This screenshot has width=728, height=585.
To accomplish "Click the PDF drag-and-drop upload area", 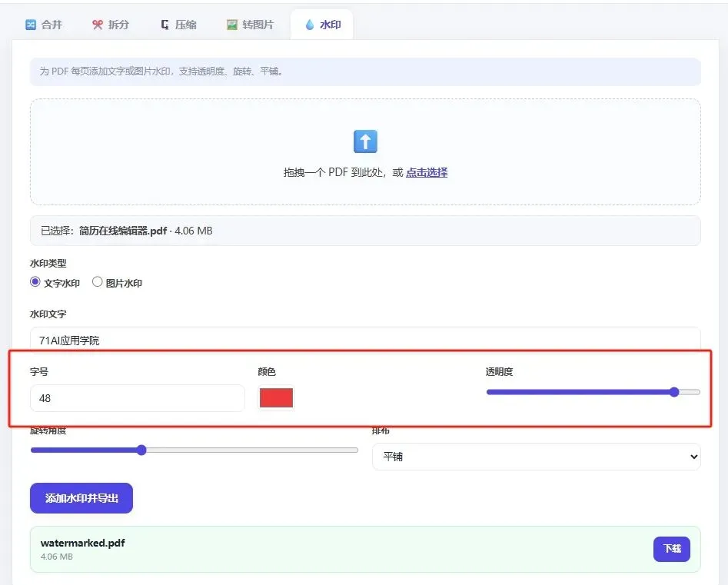I will [x=365, y=151].
